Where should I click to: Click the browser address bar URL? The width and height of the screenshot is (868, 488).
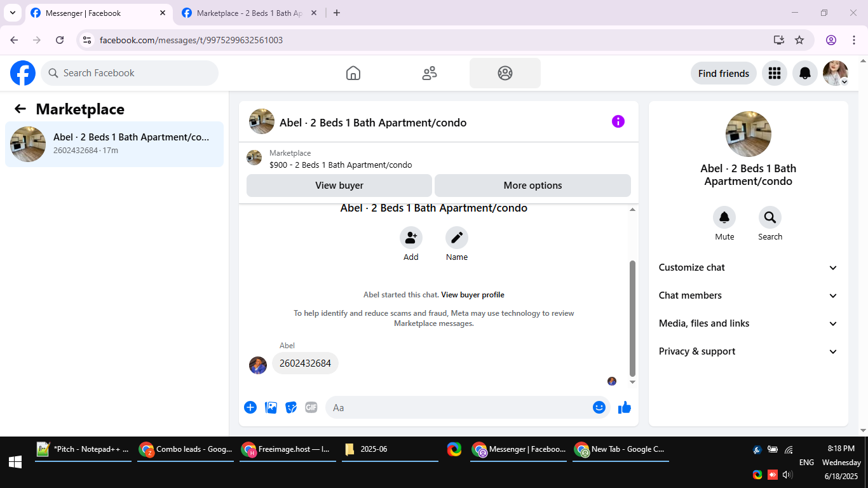191,40
